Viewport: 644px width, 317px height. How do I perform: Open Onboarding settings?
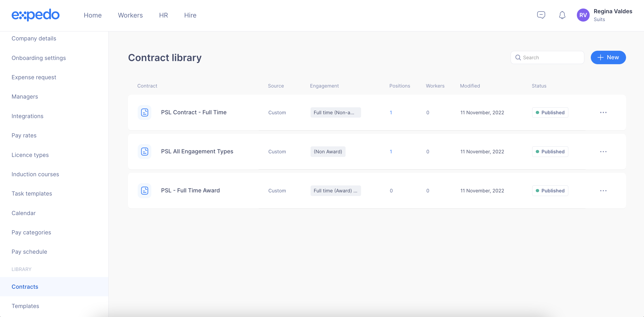coord(38,58)
